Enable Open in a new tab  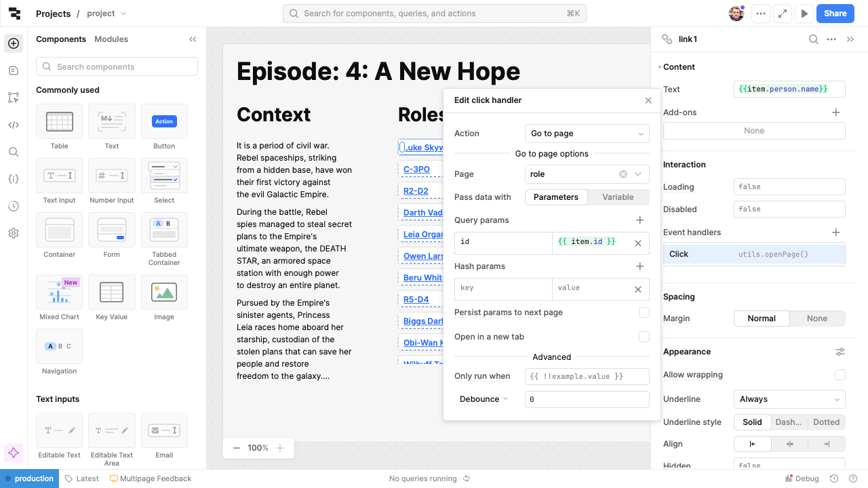pos(644,337)
